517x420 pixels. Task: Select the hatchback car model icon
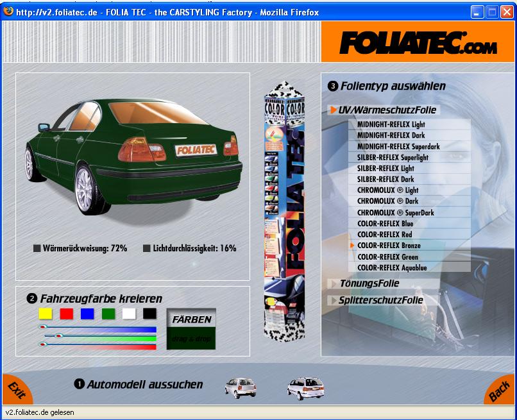point(240,387)
